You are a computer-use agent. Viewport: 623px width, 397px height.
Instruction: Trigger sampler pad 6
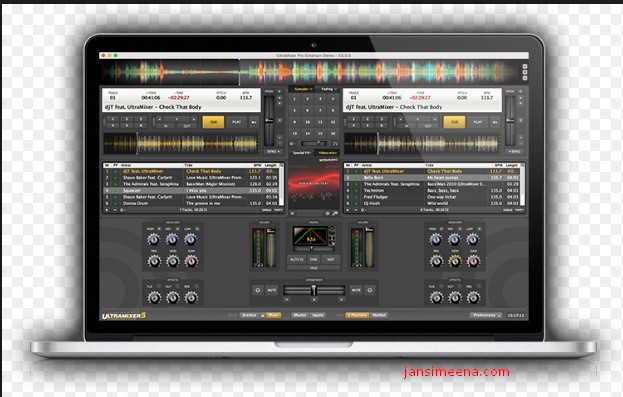(x=307, y=110)
